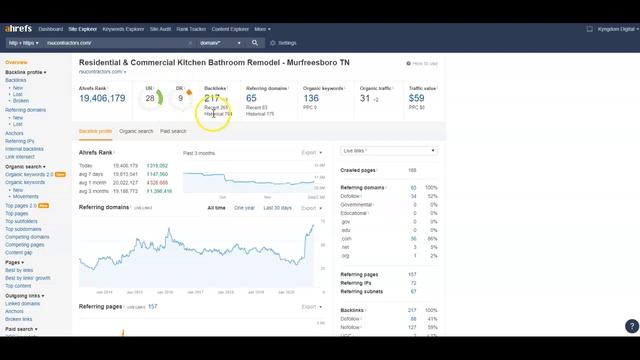
Task: Select All time range for Referring domains
Action: [x=216, y=208]
